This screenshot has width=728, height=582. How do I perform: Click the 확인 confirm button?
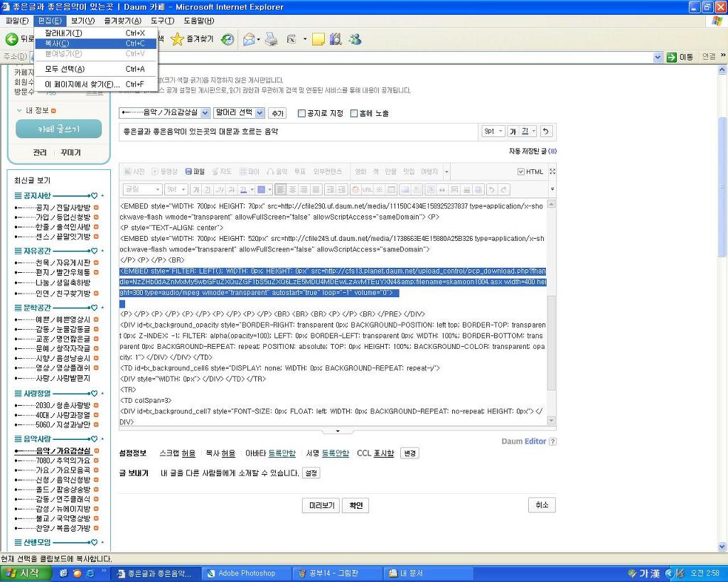pyautogui.click(x=355, y=505)
